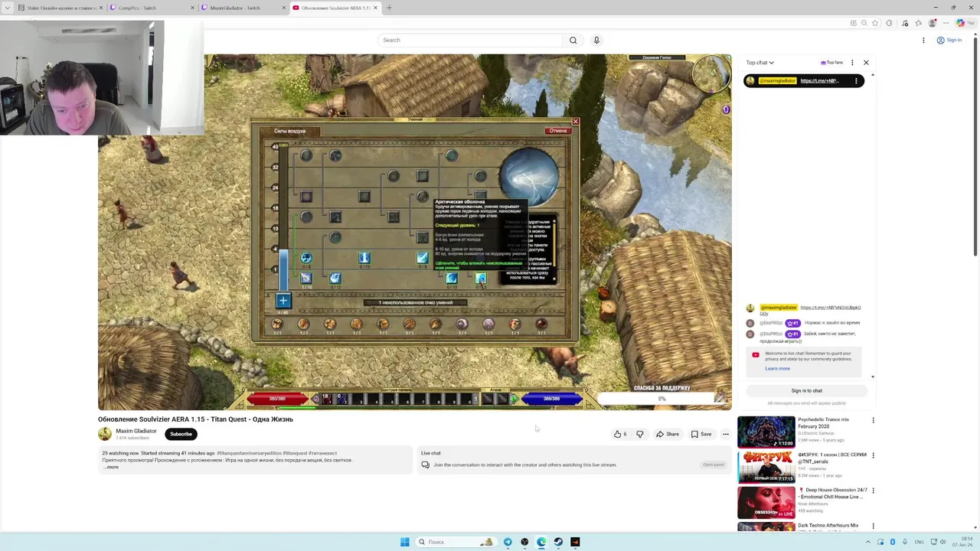Click Open panel for Live chat
The width and height of the screenshot is (980, 551).
(713, 465)
